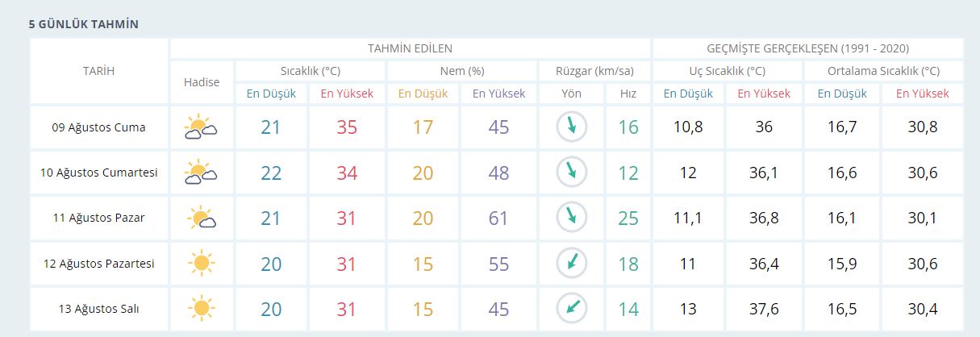980x337 pixels.
Task: Click wind direction arrow for 09 Ağustos Cuma
Action: [572, 127]
